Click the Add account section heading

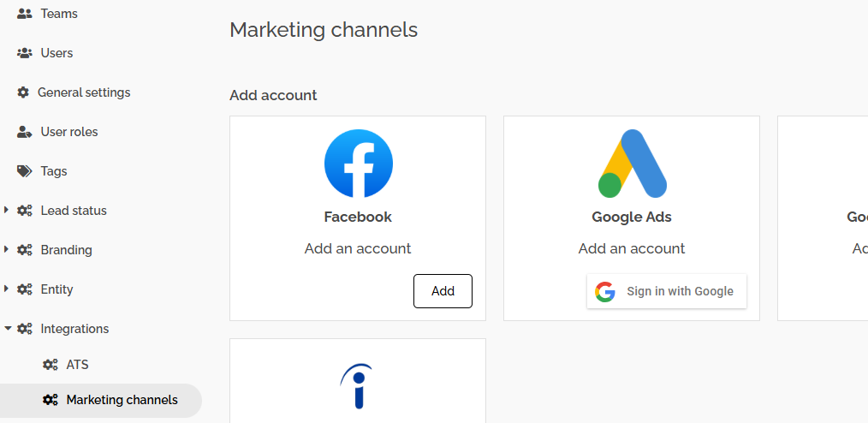tap(273, 95)
